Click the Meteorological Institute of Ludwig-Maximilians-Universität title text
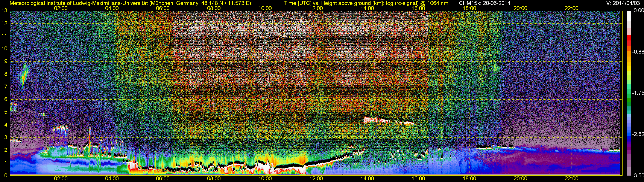 [131, 3]
